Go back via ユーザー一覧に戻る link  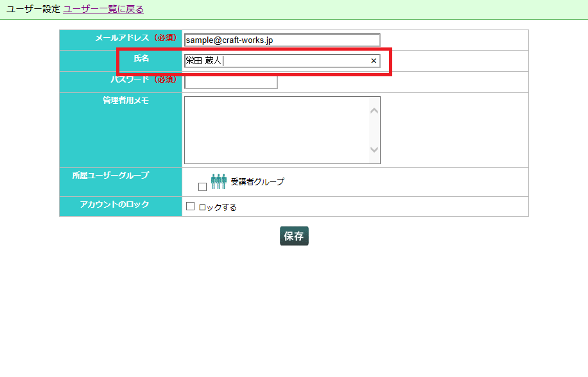tap(103, 9)
